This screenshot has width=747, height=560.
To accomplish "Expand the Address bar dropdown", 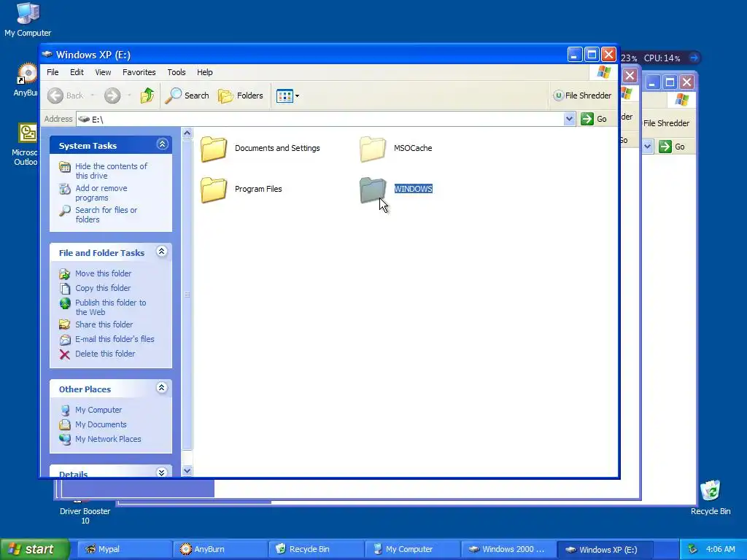I will tap(569, 119).
